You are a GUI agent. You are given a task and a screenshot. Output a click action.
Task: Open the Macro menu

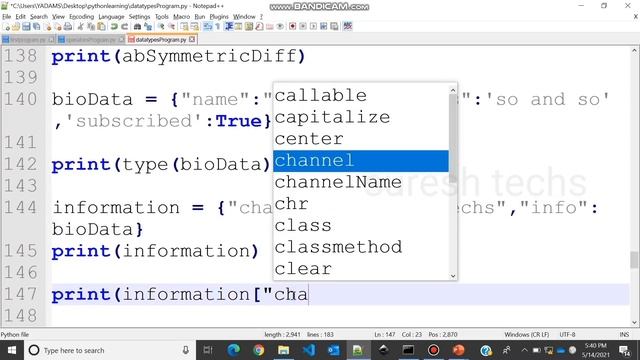pyautogui.click(x=181, y=17)
